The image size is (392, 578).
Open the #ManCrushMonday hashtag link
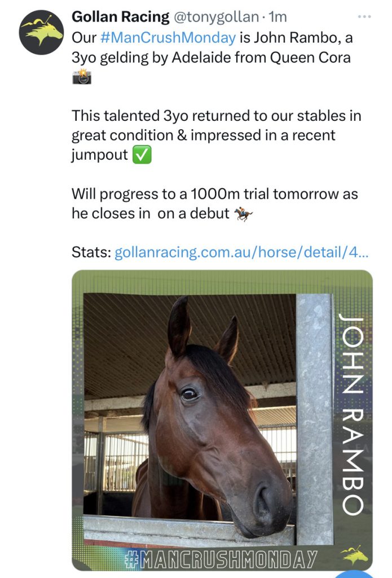(x=168, y=38)
